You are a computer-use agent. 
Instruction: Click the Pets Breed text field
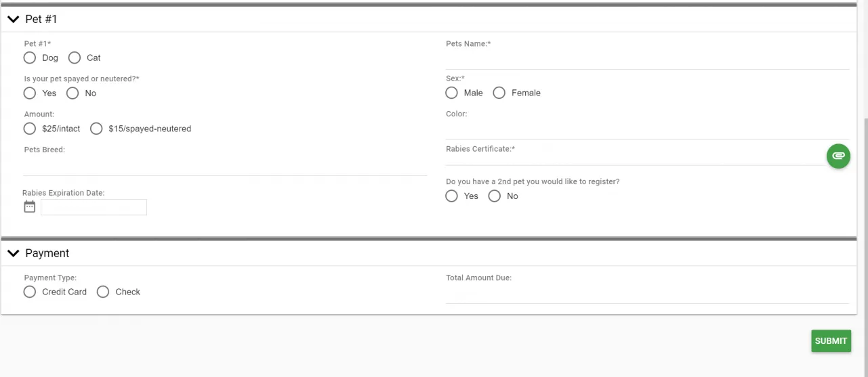tap(225, 167)
